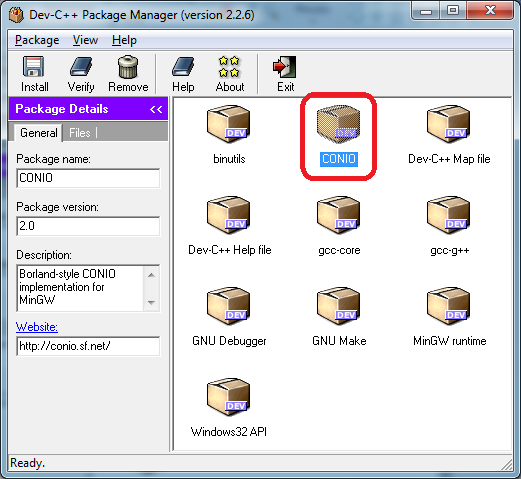Screen dimensions: 521x479
Task: Close the Package Manager window
Action: pyautogui.click(x=490, y=11)
